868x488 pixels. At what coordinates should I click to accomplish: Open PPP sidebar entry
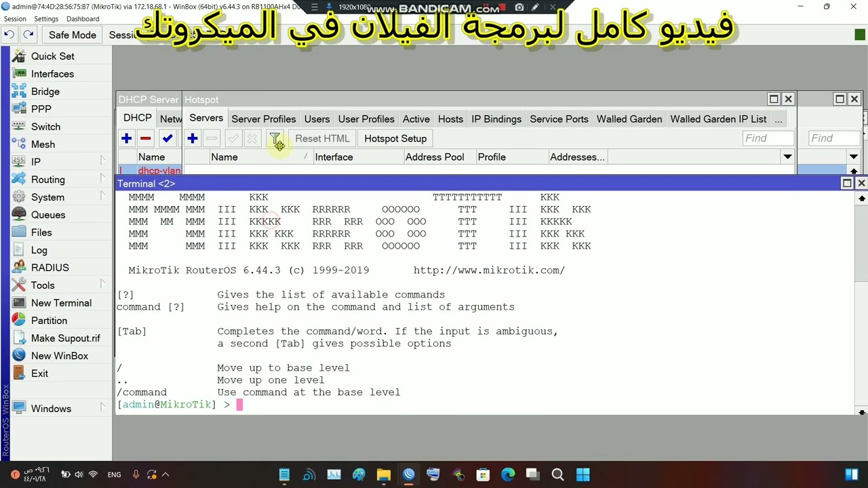pos(41,109)
